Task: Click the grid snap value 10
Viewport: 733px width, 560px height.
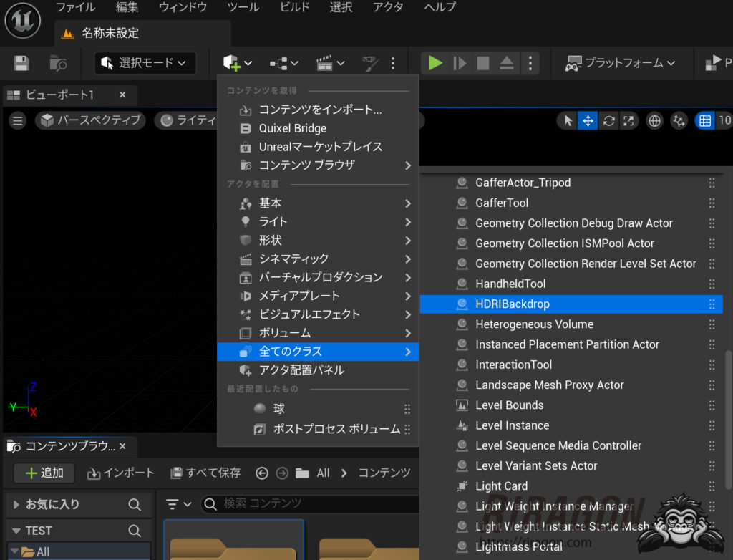Action: (726, 120)
